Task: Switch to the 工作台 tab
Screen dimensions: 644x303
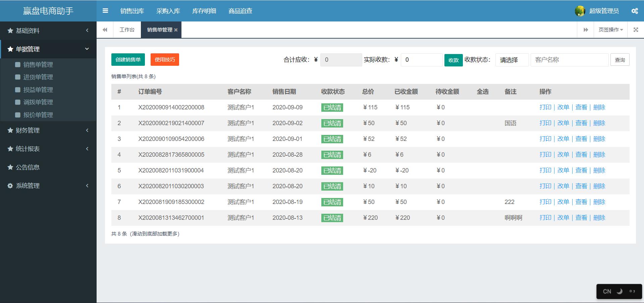Action: click(x=127, y=30)
